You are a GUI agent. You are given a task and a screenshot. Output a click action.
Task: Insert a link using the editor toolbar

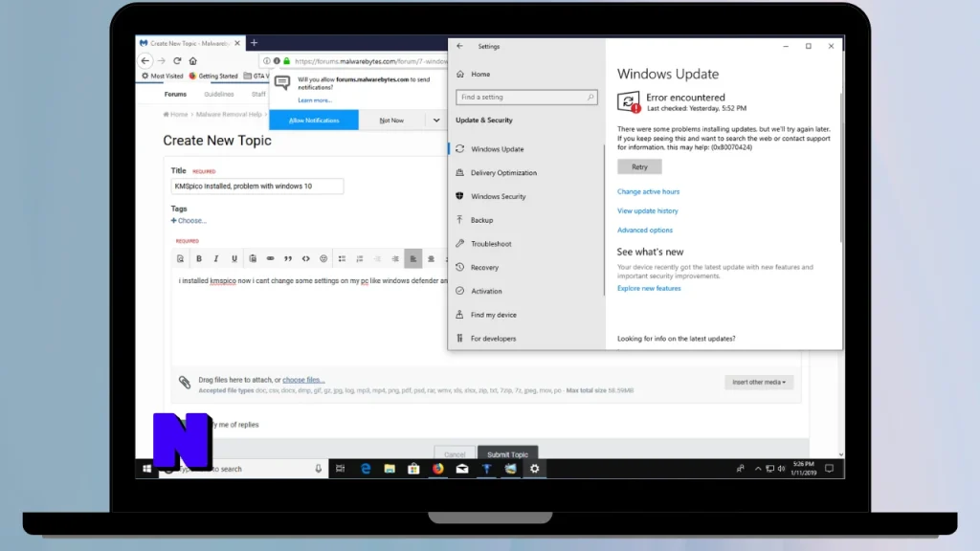270,258
